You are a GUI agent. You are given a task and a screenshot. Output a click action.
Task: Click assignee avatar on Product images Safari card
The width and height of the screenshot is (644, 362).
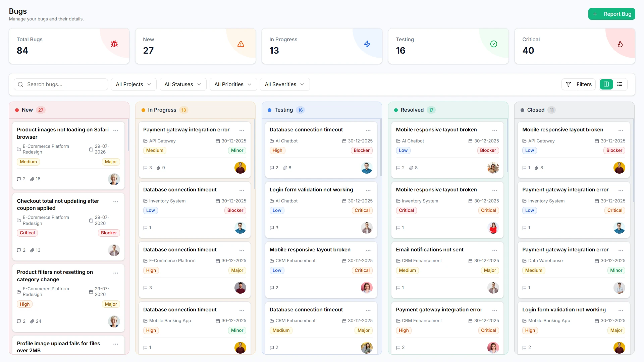coord(114,179)
